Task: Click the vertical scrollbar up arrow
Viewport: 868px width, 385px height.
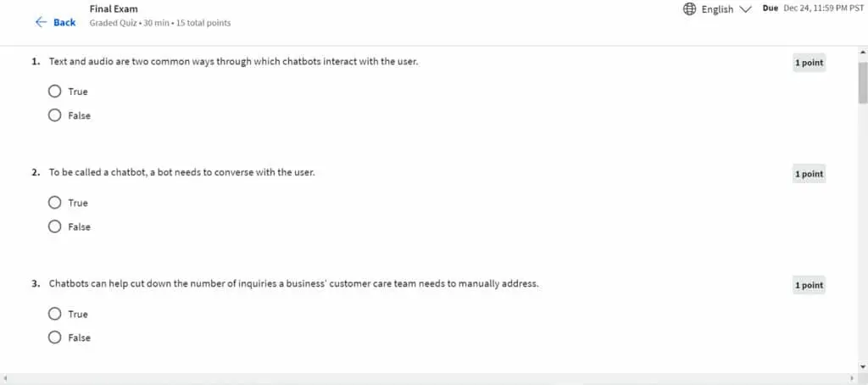Action: [x=862, y=52]
